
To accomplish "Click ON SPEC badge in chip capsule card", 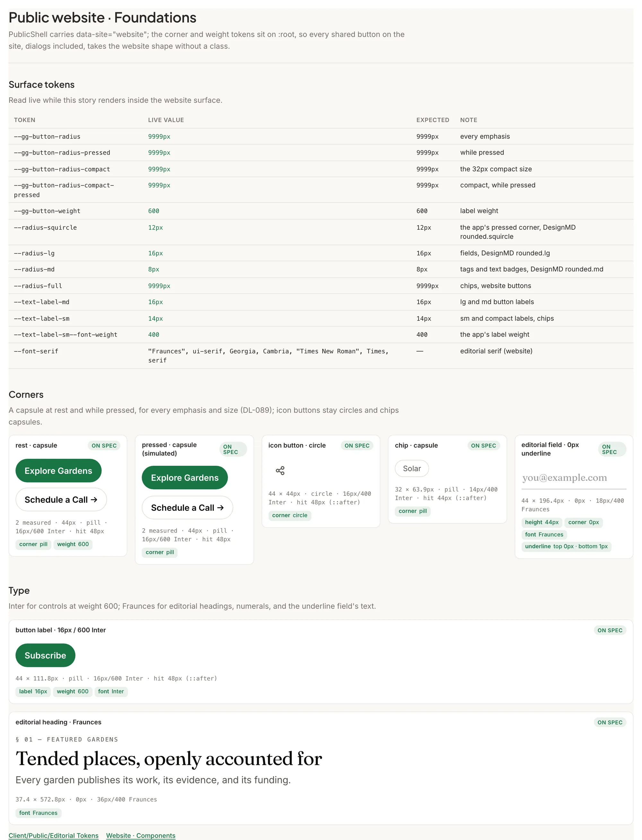I will pos(483,446).
